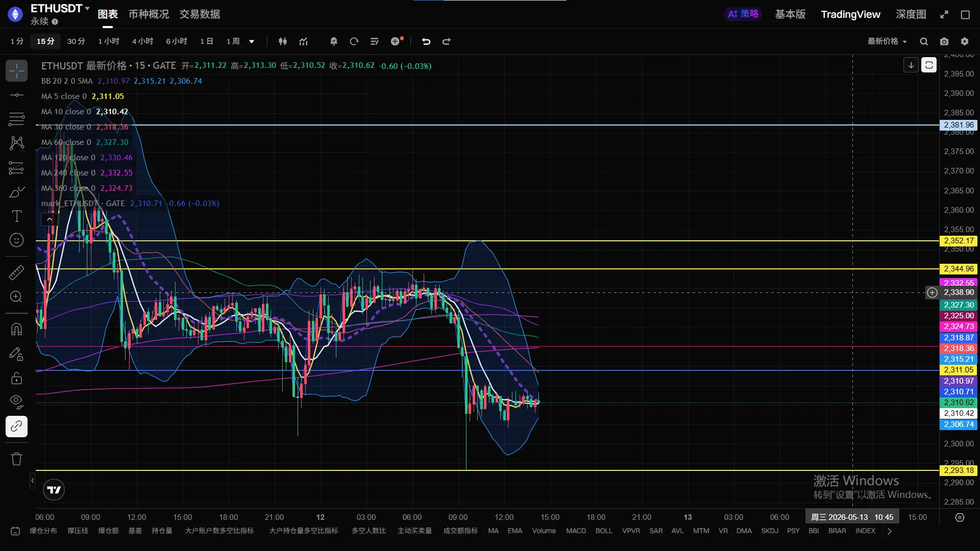Screen dimensions: 980x551
Task: Undo the last chart action
Action: pyautogui.click(x=426, y=41)
